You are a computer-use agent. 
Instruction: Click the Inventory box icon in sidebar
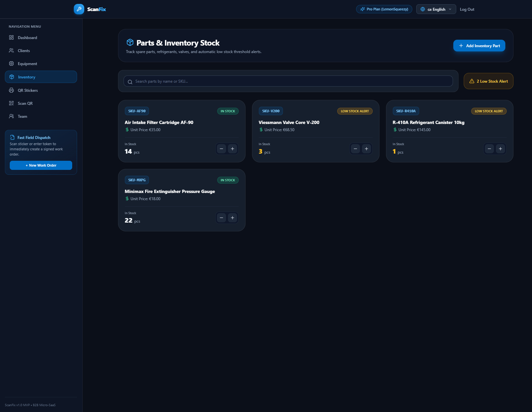(12, 77)
